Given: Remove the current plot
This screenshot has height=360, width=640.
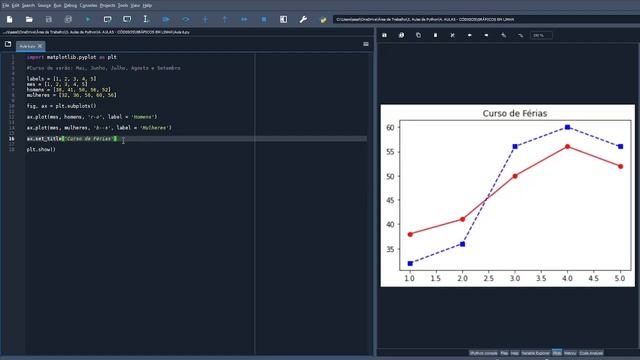Looking at the screenshot, I should (x=436, y=35).
